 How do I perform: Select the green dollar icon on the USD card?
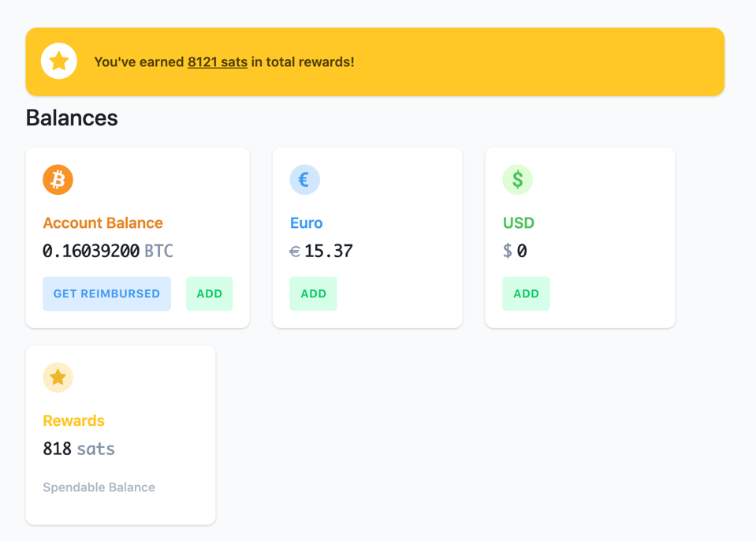517,179
